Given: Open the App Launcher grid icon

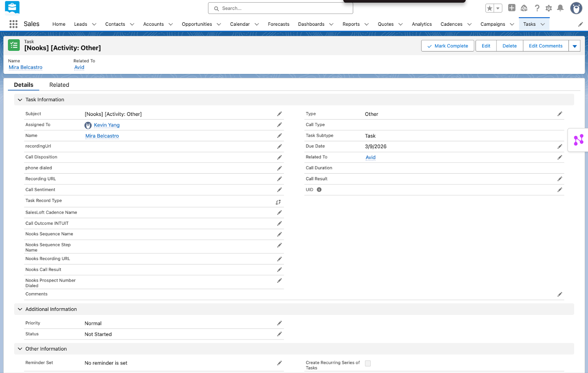Looking at the screenshot, I should pos(14,24).
